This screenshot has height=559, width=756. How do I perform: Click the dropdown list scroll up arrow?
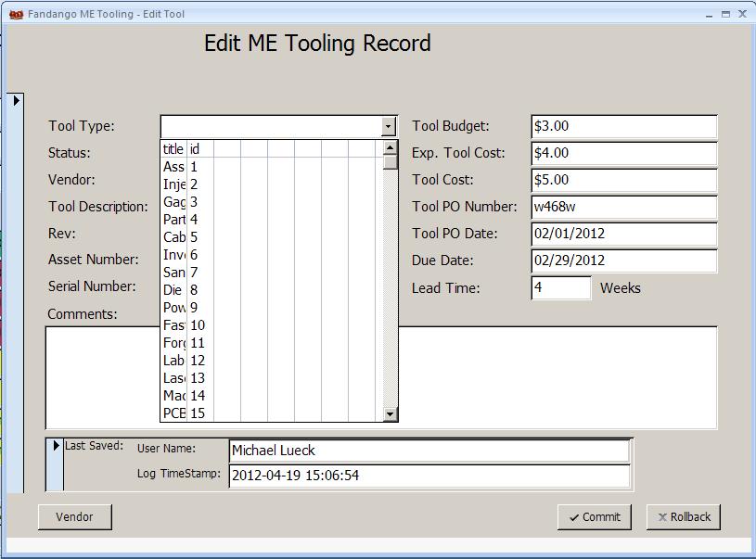[390, 147]
